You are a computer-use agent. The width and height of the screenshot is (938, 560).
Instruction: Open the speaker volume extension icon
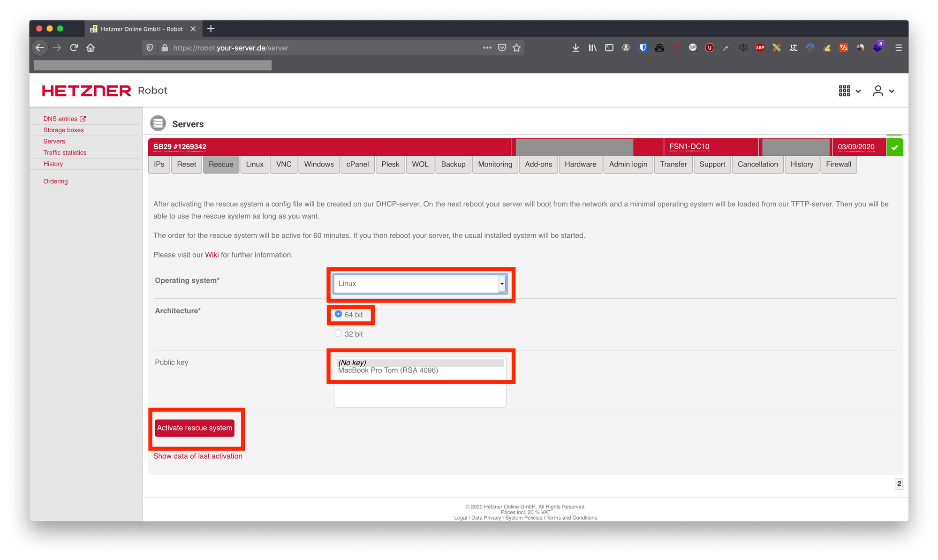(x=743, y=48)
